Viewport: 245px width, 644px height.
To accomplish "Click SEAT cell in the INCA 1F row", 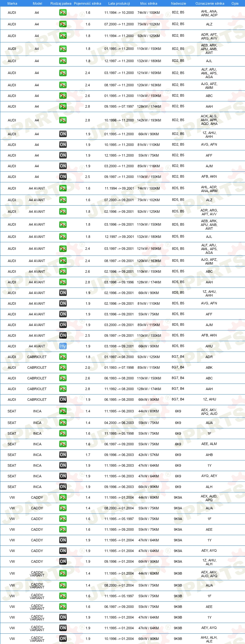I will point(12,433).
